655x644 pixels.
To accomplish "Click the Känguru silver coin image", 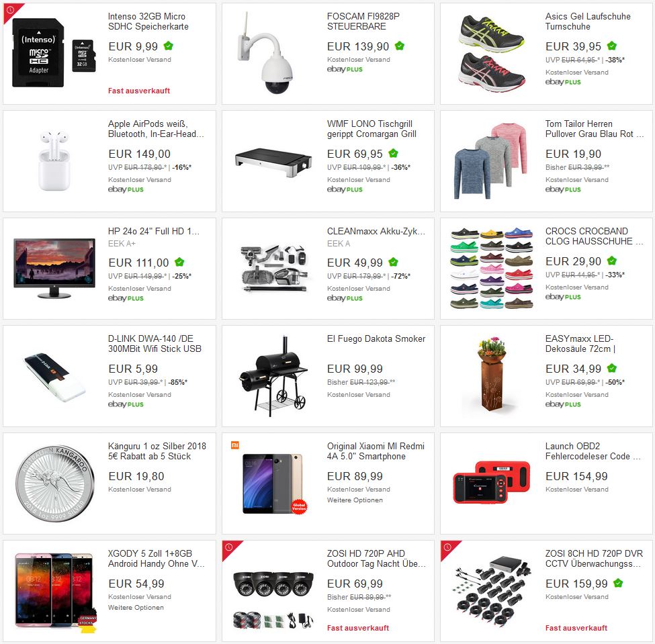I will [54, 484].
